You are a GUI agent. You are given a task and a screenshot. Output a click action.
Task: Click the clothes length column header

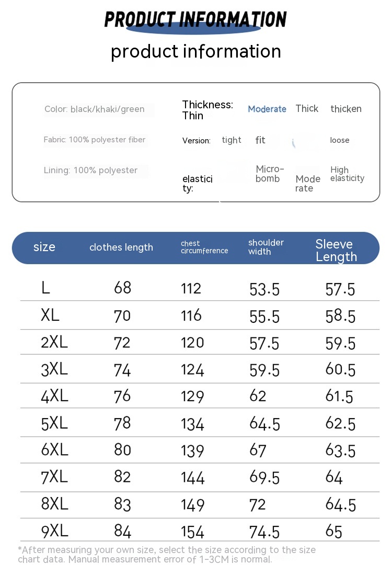121,247
